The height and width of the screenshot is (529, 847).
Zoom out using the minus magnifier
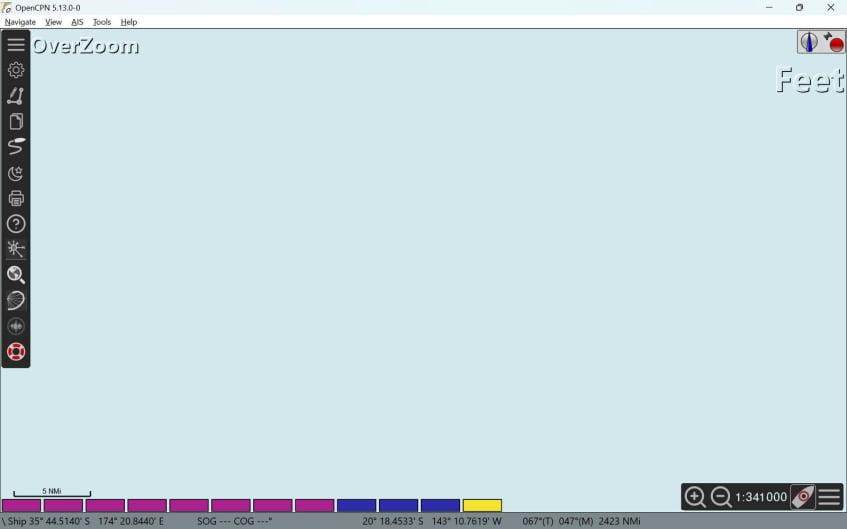tap(721, 497)
